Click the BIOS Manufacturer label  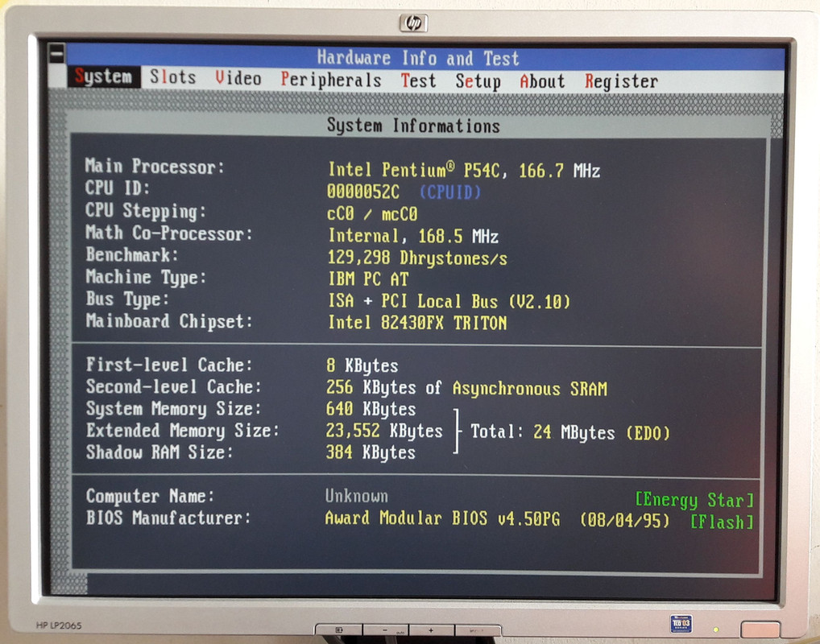click(169, 518)
